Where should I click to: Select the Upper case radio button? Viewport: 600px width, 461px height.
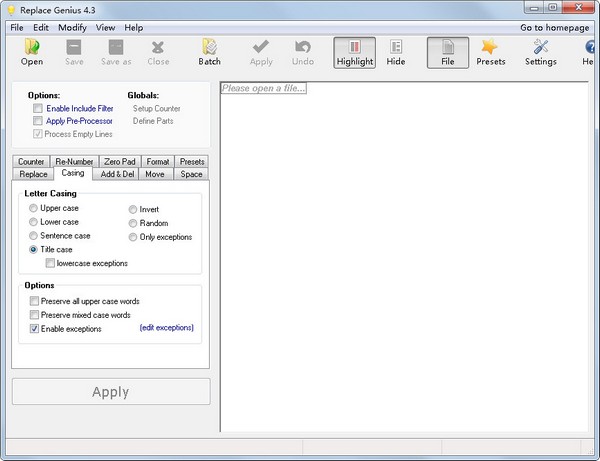coord(33,208)
